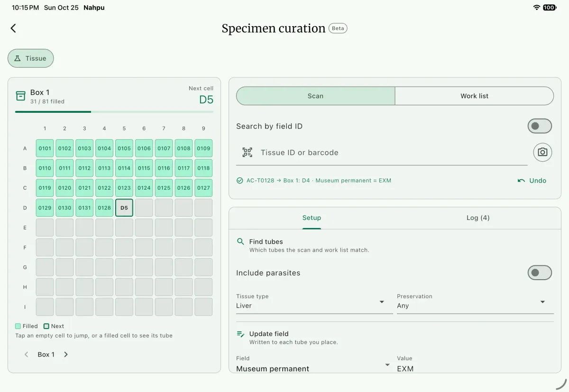The width and height of the screenshot is (569, 392).
Task: Go to previous box with left chevron
Action: pos(27,355)
